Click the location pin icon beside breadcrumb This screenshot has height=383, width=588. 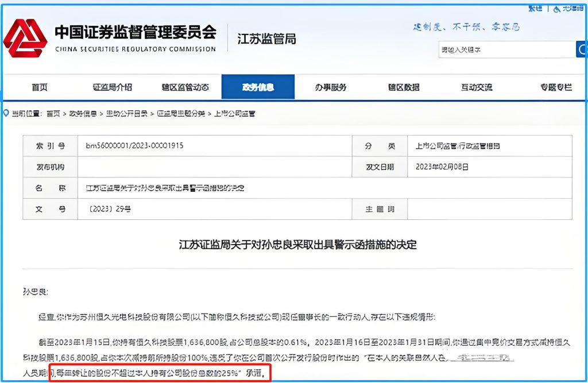[6, 113]
